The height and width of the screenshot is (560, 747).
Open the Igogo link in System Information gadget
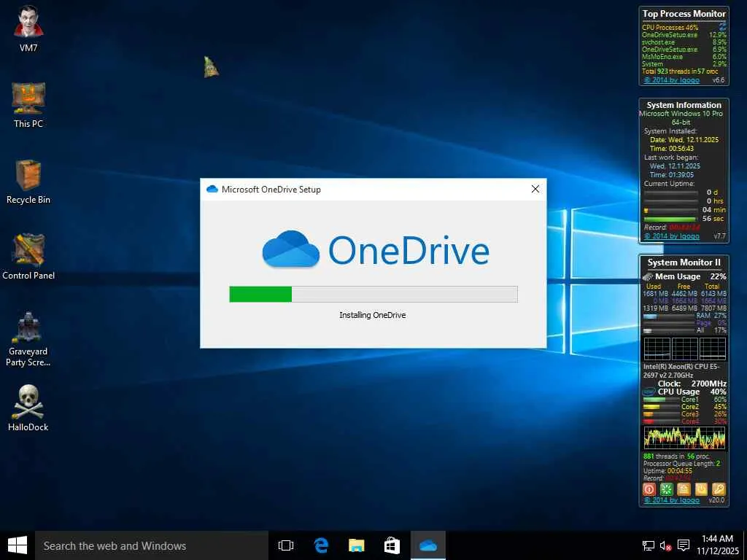(x=671, y=236)
